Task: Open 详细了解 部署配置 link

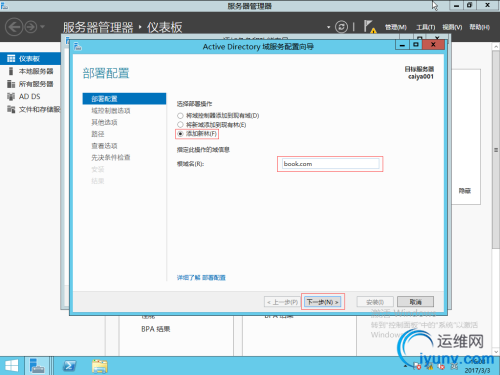Action: tap(201, 278)
